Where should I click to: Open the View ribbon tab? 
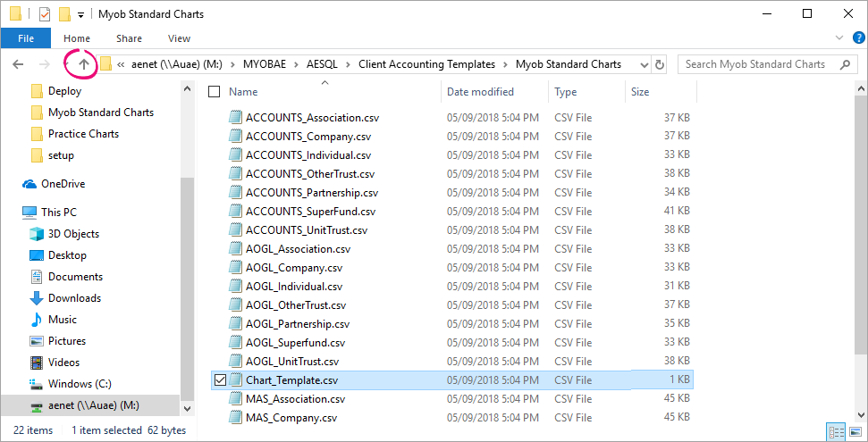point(179,38)
